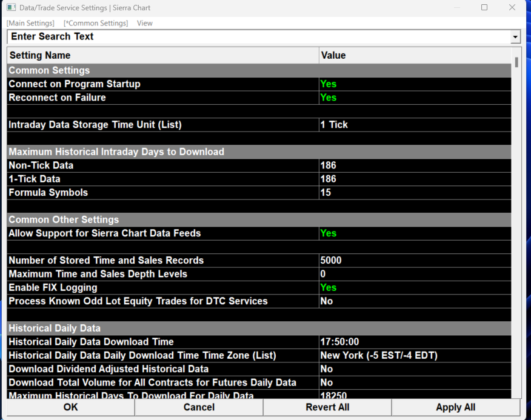This screenshot has height=420, width=531.
Task: Edit the 1-Tick Data value 186
Action: click(x=415, y=179)
